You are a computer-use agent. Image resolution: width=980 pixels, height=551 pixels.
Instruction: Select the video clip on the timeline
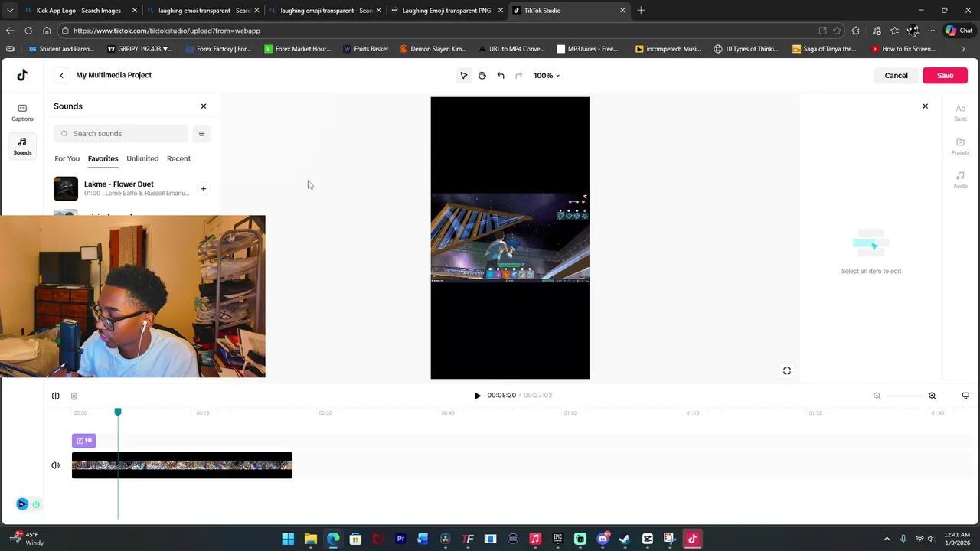pos(182,465)
